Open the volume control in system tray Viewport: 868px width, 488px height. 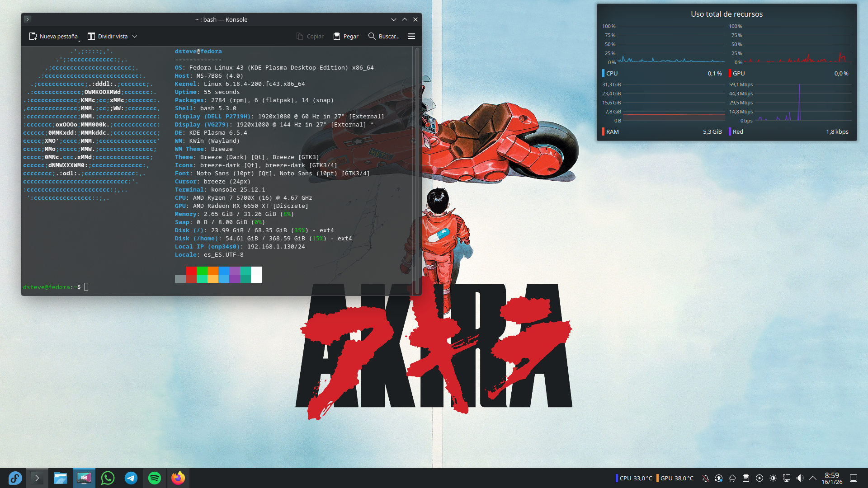pos(800,478)
